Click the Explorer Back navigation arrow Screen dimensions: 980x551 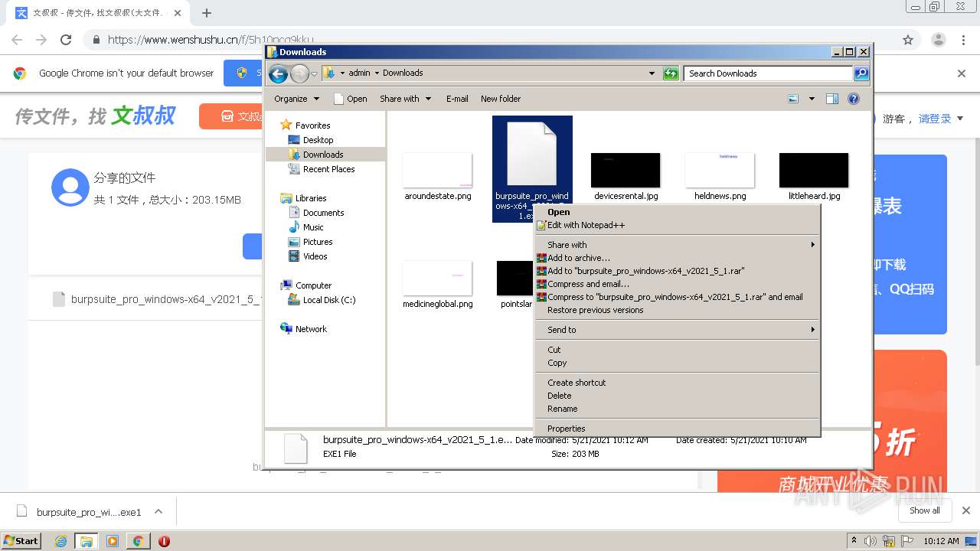click(x=278, y=73)
